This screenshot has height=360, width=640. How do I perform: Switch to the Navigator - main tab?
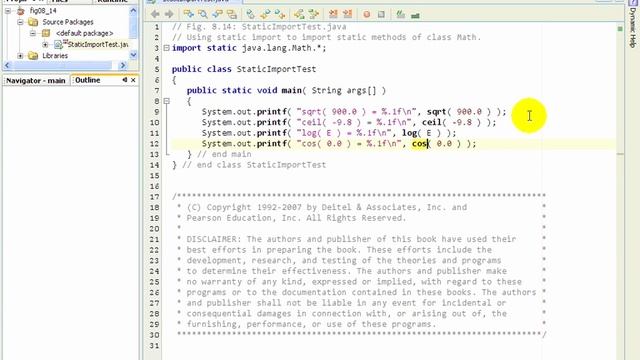pos(36,80)
